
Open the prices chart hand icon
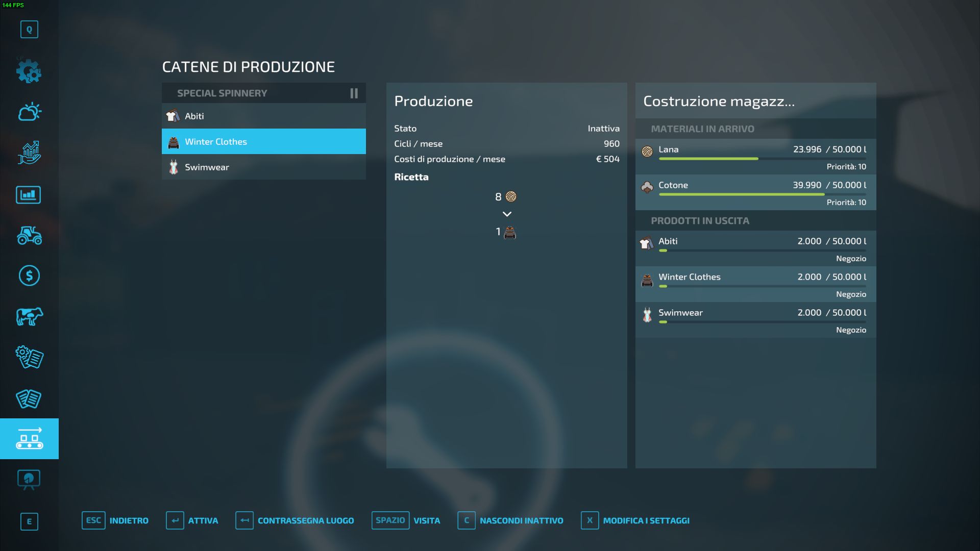(x=29, y=153)
